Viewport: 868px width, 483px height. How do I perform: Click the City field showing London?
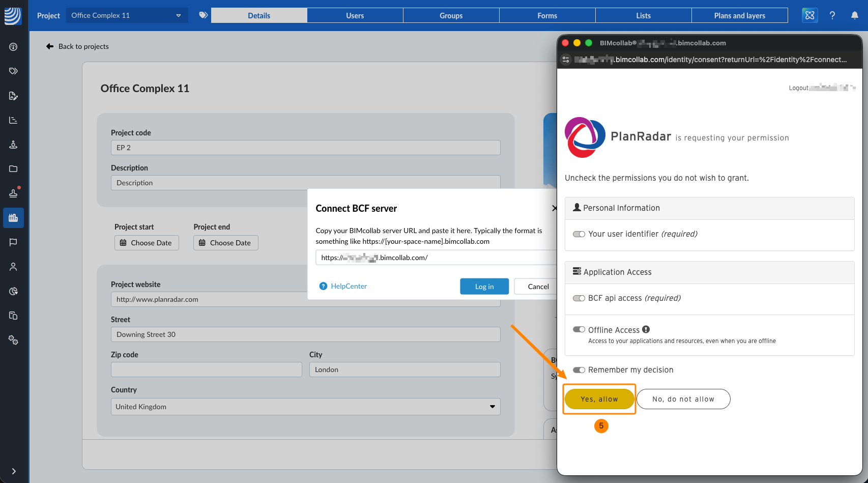(x=405, y=370)
